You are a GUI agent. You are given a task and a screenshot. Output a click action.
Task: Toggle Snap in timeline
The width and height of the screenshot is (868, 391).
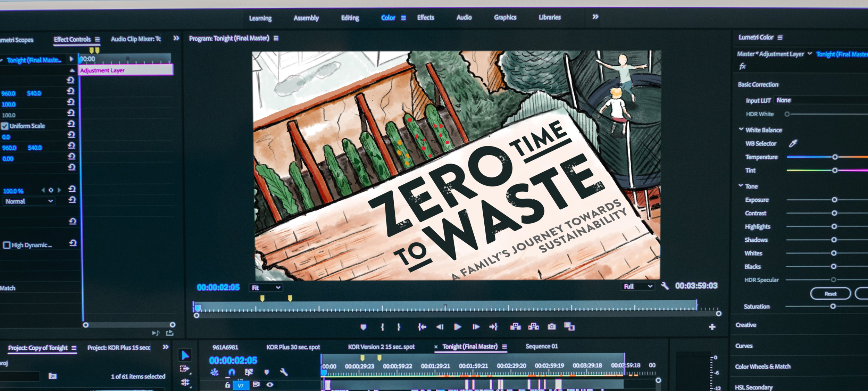coord(231,372)
